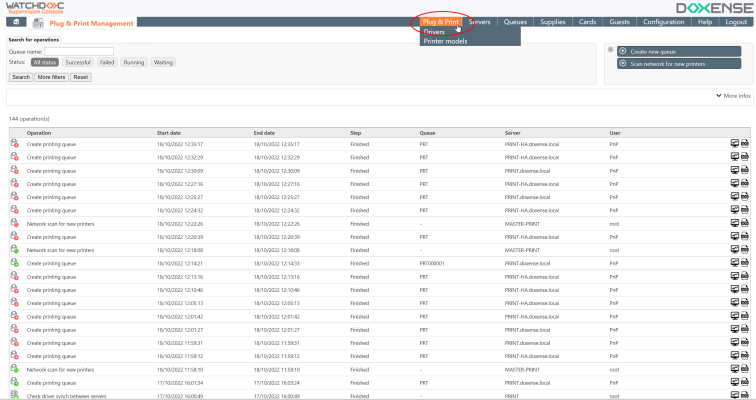Click the Plug & Print Management printer icon
The width and height of the screenshot is (756, 400).
tap(38, 22)
